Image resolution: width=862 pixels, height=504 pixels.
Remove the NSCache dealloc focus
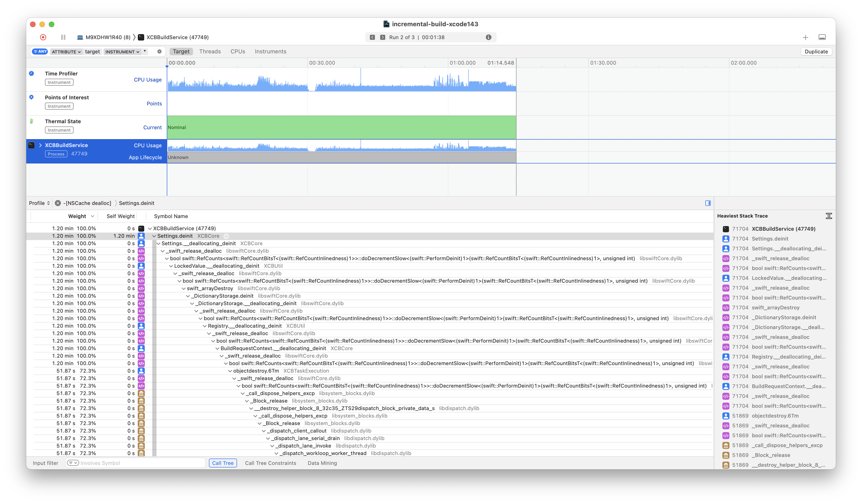coord(58,203)
